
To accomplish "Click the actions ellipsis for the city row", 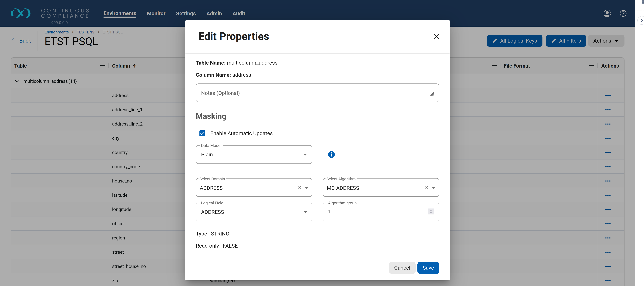I will (x=608, y=138).
